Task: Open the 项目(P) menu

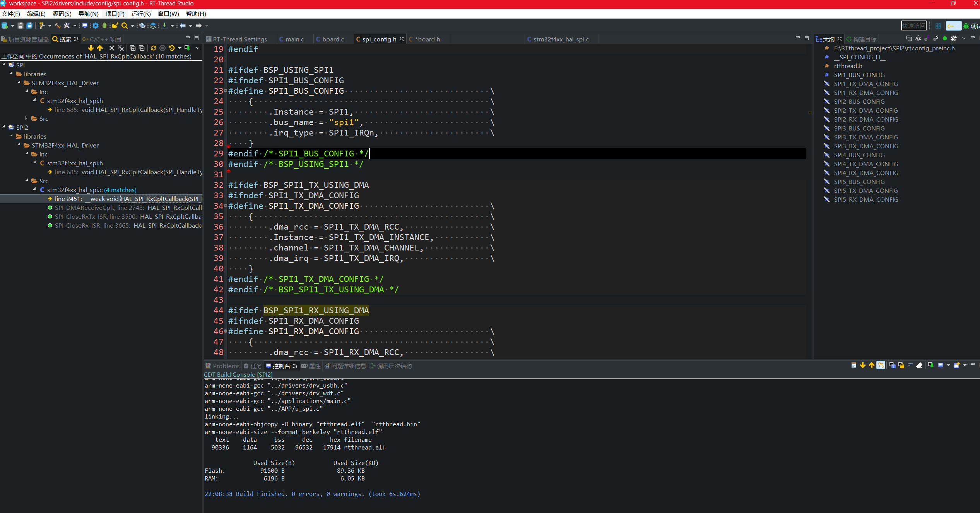Action: [115, 14]
